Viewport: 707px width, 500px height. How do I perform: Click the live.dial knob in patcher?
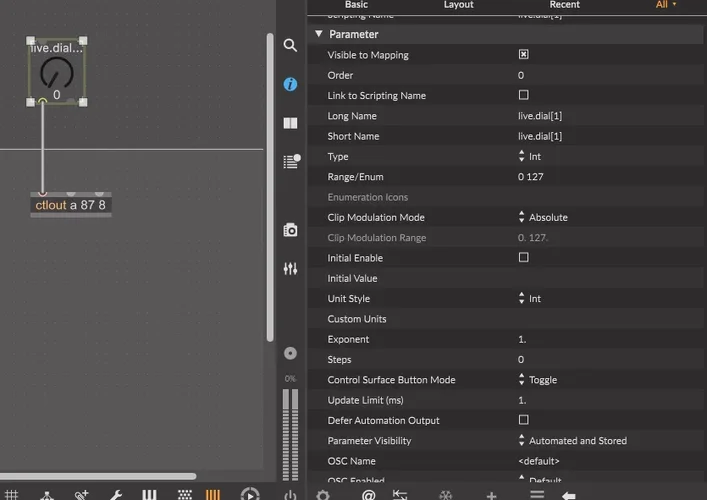pos(56,73)
